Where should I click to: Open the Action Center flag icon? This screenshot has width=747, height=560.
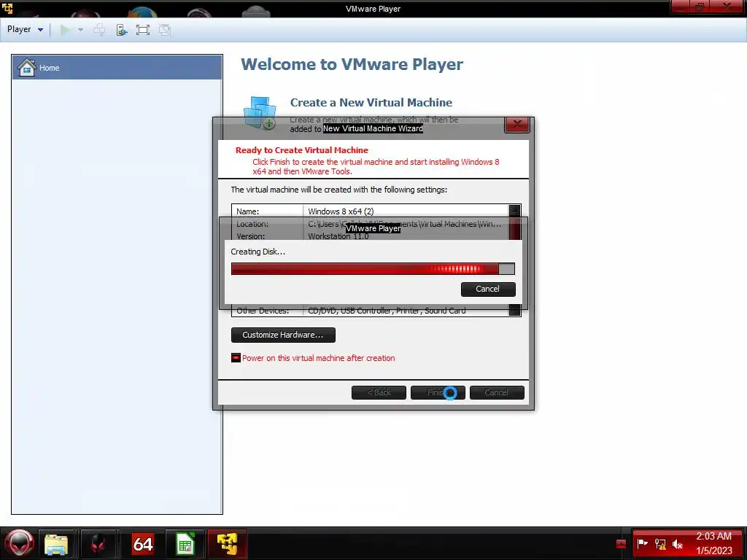pos(642,543)
